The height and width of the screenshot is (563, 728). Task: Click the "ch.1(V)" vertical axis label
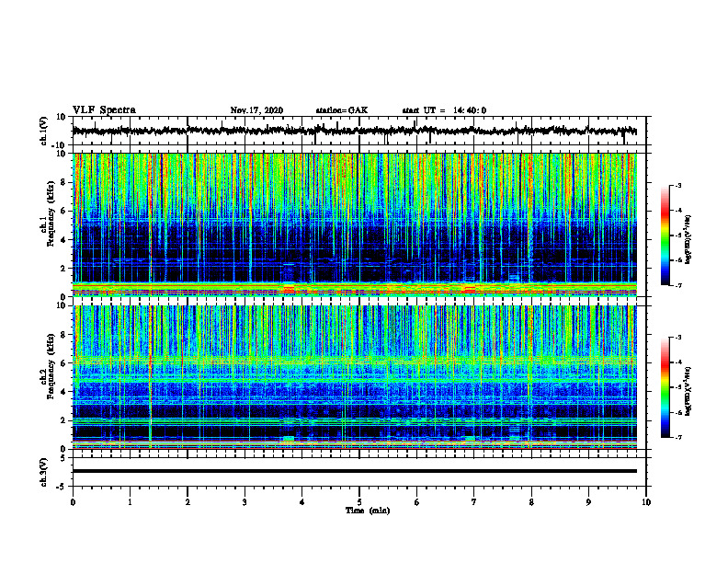click(x=44, y=132)
